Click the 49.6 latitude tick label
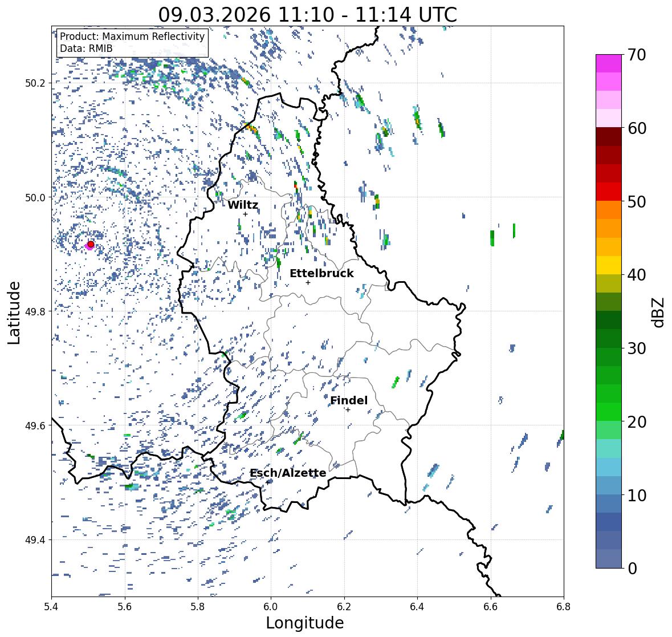 [x=35, y=425]
